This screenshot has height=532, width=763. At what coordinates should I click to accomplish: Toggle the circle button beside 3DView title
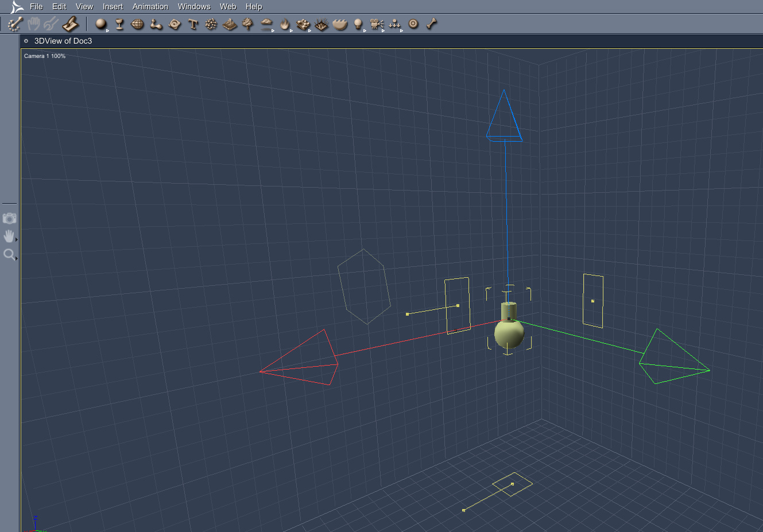[x=26, y=41]
